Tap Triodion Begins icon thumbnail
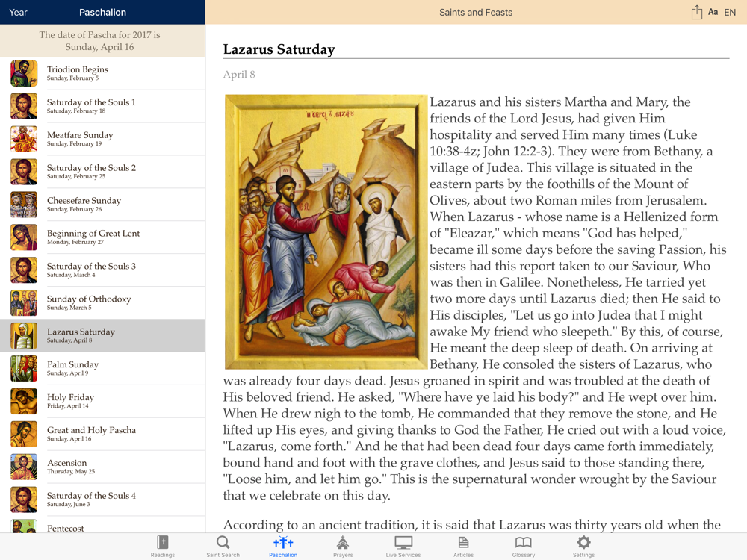 pyautogui.click(x=24, y=73)
